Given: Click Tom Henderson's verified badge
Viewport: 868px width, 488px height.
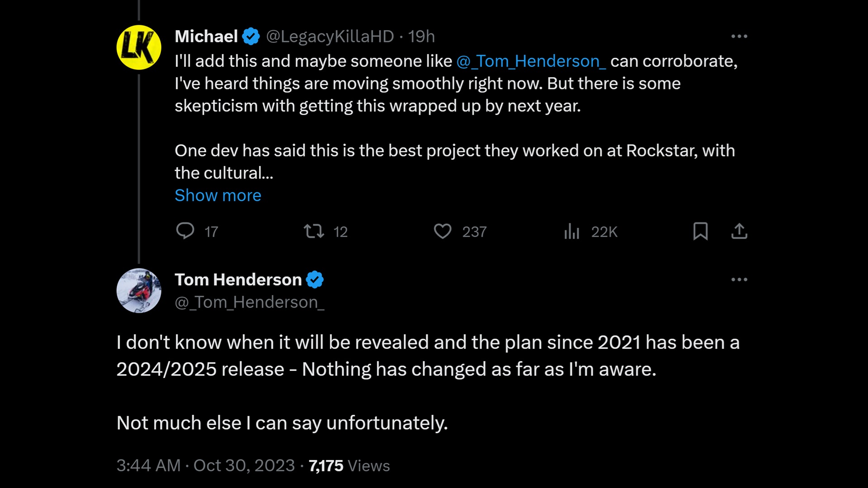Looking at the screenshot, I should click(x=316, y=279).
